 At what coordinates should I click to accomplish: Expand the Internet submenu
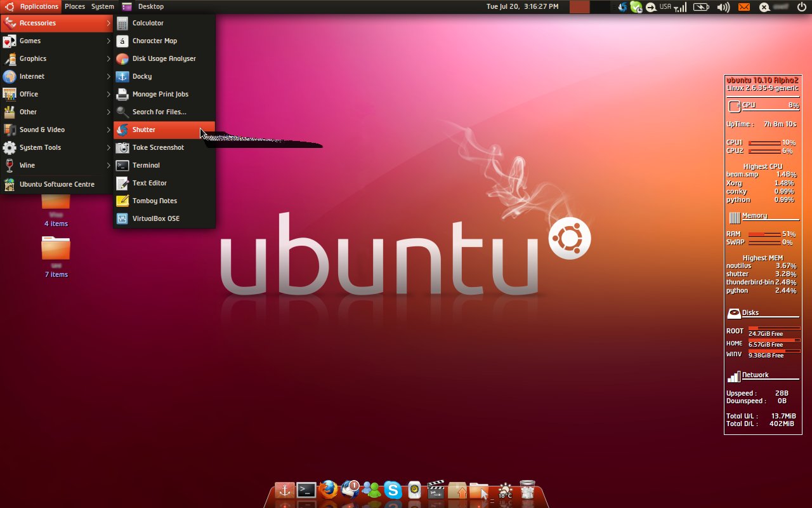56,76
